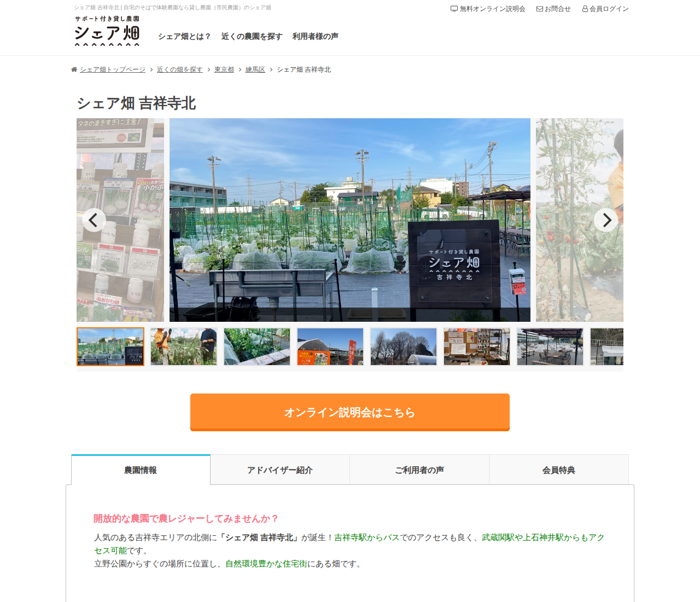
Task: Click the green text 吉祥寺駅からバス
Action: tap(367, 537)
